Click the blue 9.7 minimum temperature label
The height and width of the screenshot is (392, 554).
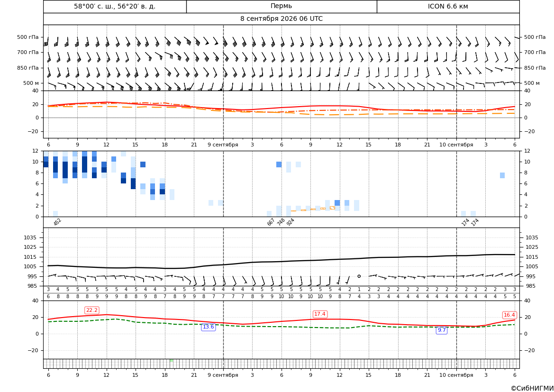click(x=442, y=330)
